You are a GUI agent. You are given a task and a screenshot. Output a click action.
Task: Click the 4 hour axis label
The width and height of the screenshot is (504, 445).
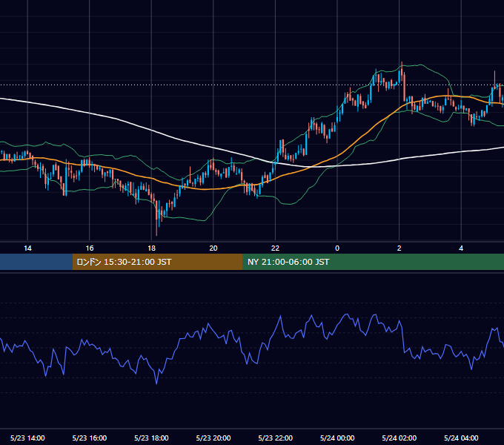pyautogui.click(x=461, y=248)
